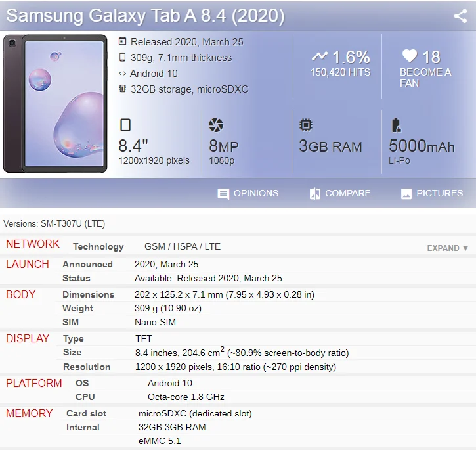Click the heart Become a Fan icon
This screenshot has width=476, height=450.
click(x=410, y=56)
